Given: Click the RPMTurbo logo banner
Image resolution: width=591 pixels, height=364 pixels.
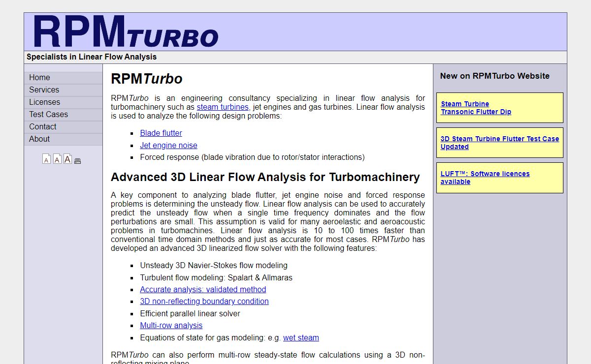Looking at the screenshot, I should pyautogui.click(x=126, y=32).
